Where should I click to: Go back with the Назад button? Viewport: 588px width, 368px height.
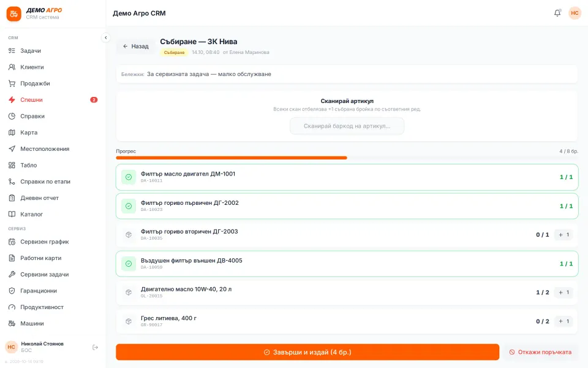coord(136,46)
